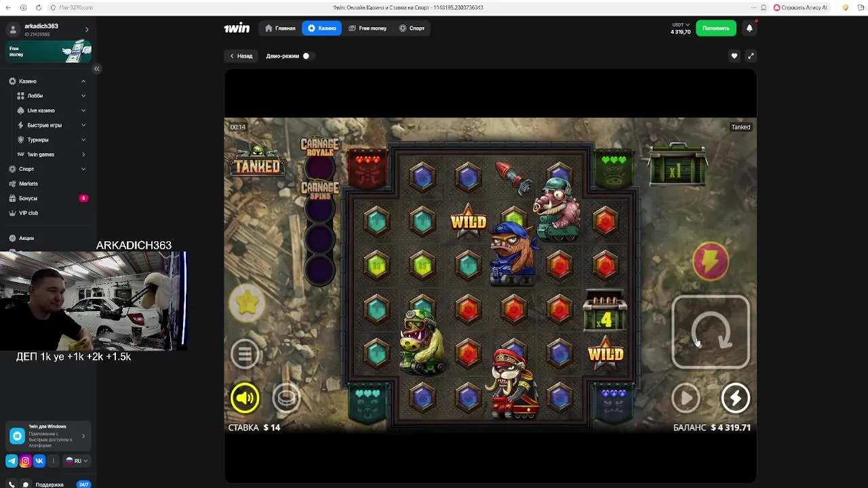Viewport: 868px width, 488px height.
Task: Click the yellow star bonus feature icon
Action: (248, 303)
